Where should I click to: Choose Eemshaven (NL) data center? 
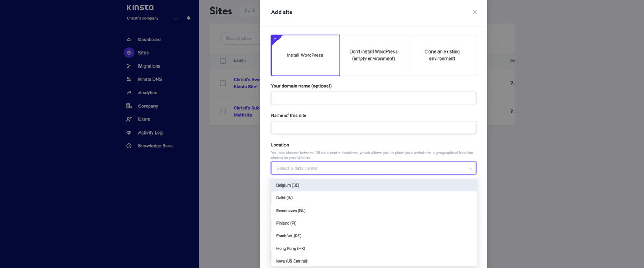coord(374,211)
